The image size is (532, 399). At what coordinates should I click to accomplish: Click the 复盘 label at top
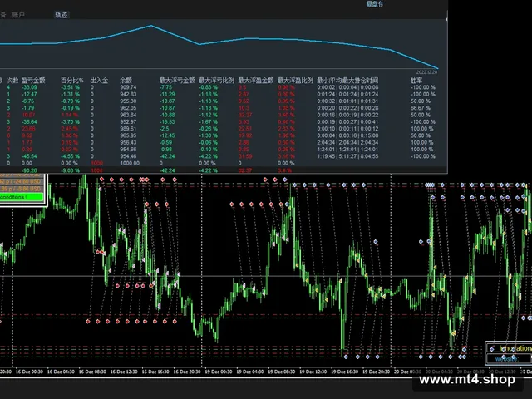[x=375, y=4]
